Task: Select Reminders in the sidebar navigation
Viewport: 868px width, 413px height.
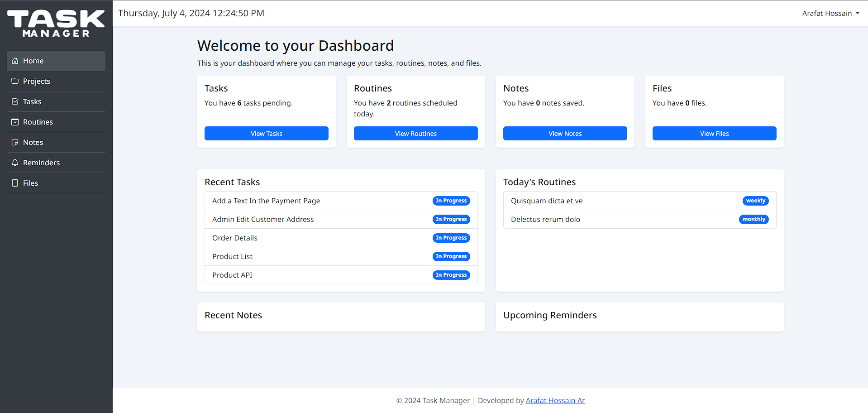Action: [x=41, y=163]
